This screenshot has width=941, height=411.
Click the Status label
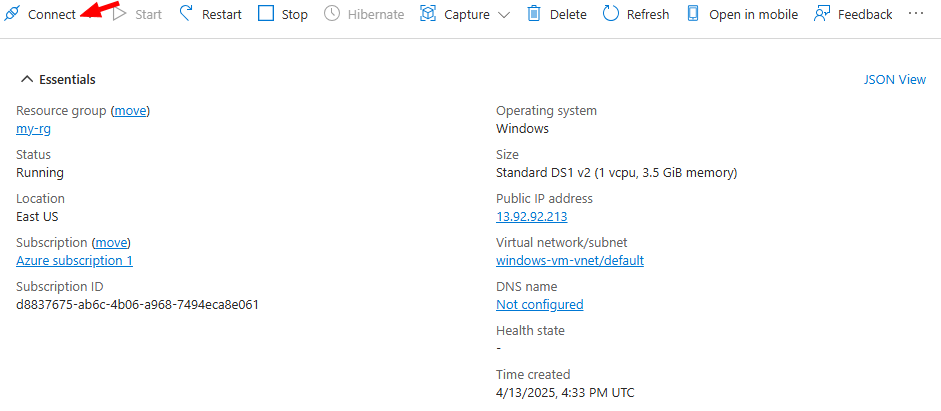coord(34,155)
